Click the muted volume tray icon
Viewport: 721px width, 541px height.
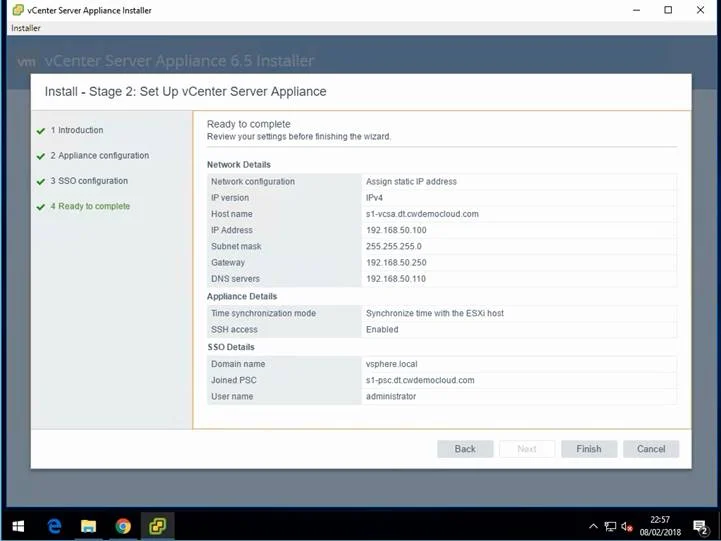[x=627, y=527]
